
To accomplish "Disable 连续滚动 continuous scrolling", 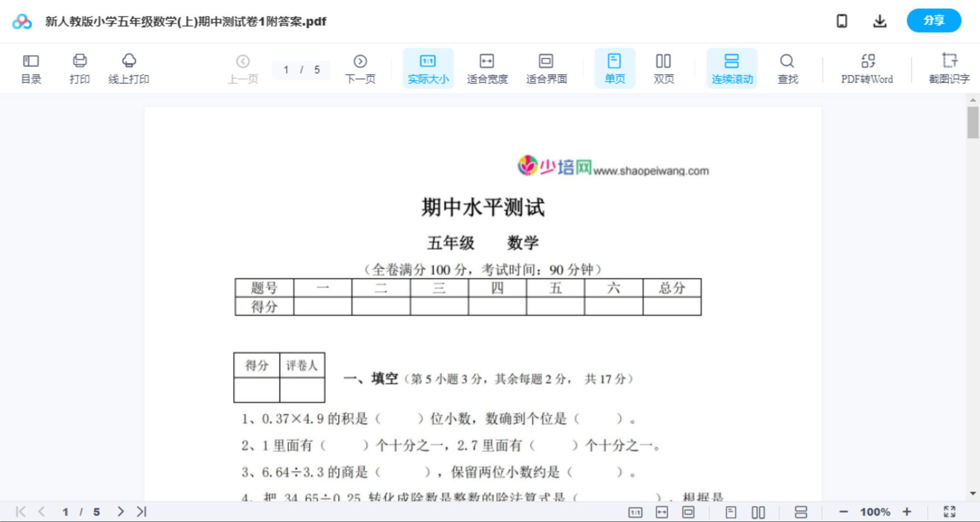I will click(x=732, y=68).
